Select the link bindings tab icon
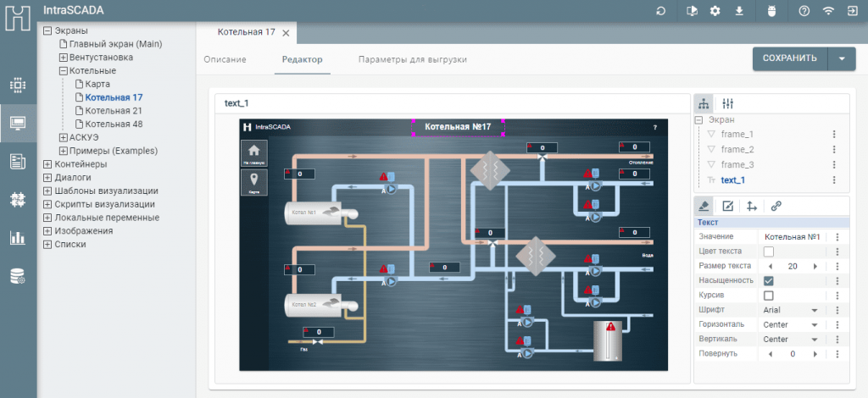This screenshot has width=868, height=398. coord(776,206)
